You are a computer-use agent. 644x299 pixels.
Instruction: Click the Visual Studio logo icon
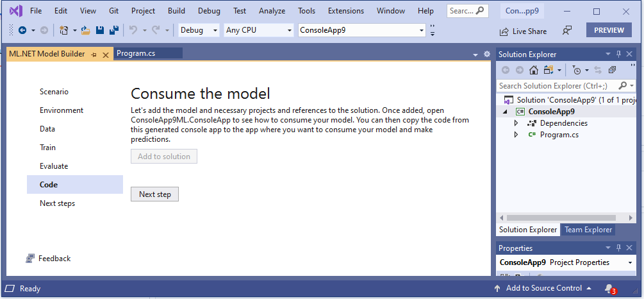15,11
